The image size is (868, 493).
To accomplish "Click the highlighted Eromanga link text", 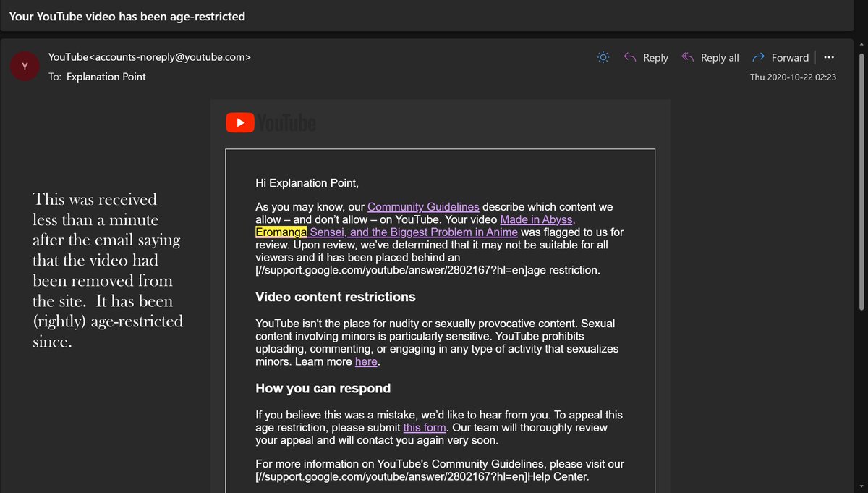I will pyautogui.click(x=281, y=232).
